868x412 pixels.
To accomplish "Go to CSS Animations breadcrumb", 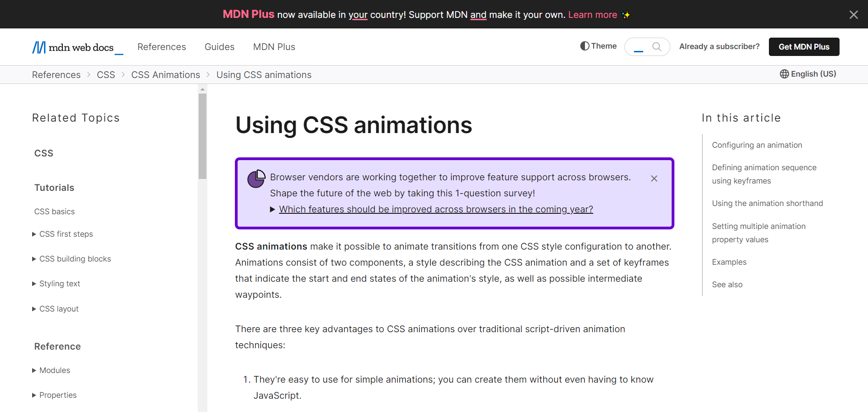I will click(x=166, y=75).
